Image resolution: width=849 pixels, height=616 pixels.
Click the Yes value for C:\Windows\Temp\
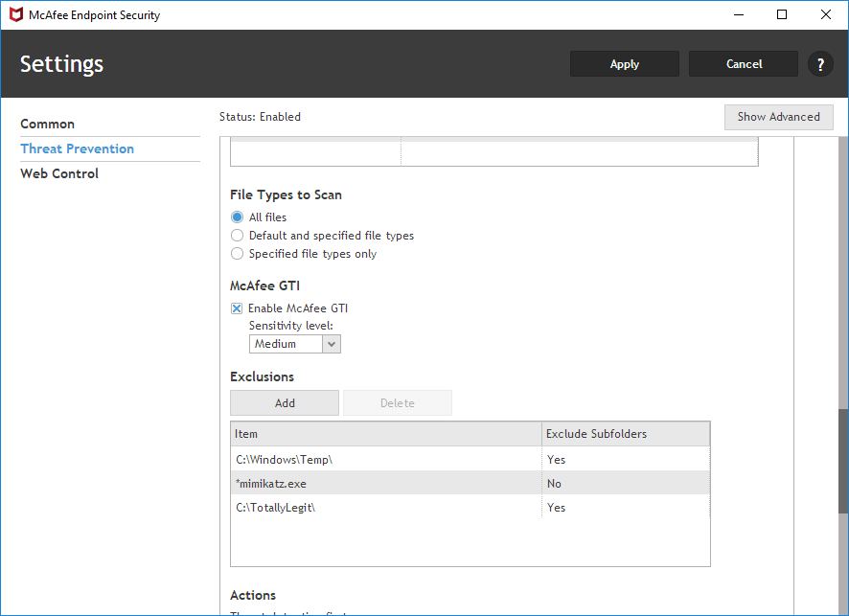pos(556,460)
